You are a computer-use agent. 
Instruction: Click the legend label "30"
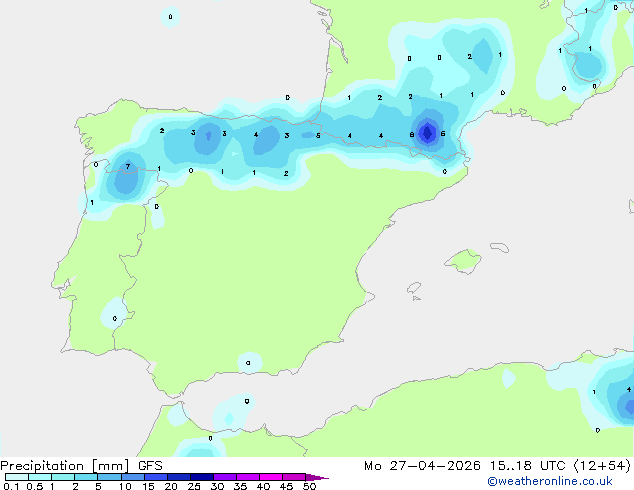217,486
